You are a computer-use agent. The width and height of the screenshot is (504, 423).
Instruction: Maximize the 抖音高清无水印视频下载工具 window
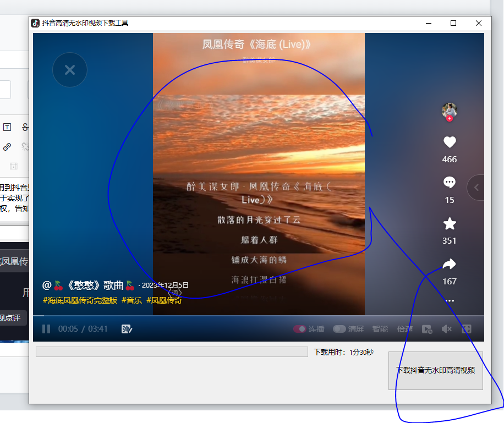point(453,23)
